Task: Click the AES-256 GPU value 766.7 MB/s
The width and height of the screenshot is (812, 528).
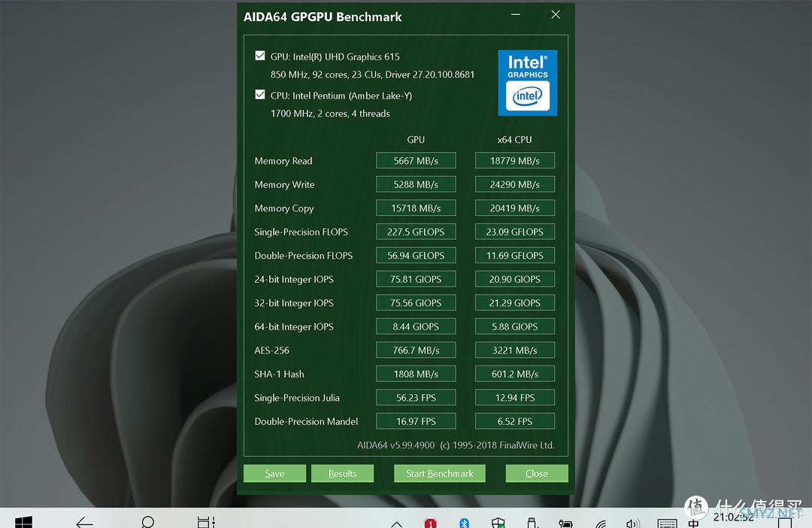Action: tap(416, 350)
